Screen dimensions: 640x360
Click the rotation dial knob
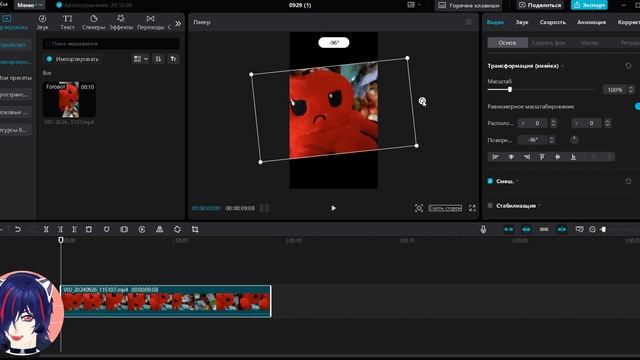[x=574, y=140]
